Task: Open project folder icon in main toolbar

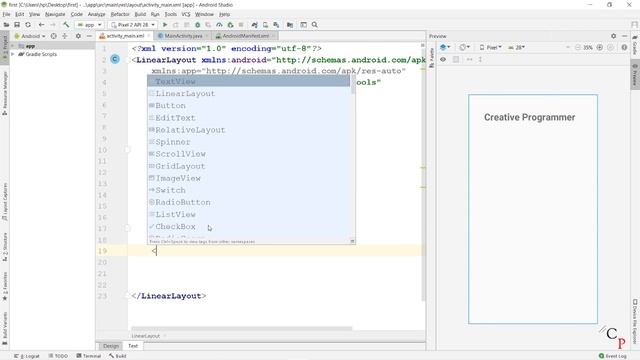Action: 7,25
